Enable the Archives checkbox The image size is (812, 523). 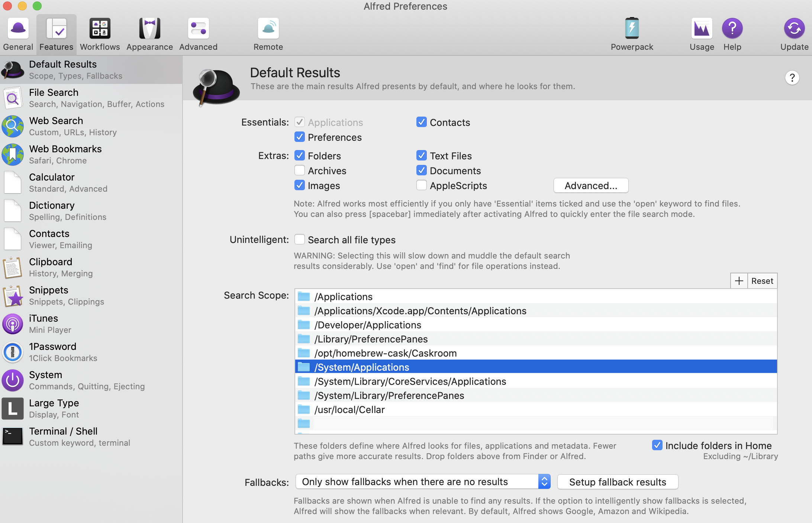point(300,170)
